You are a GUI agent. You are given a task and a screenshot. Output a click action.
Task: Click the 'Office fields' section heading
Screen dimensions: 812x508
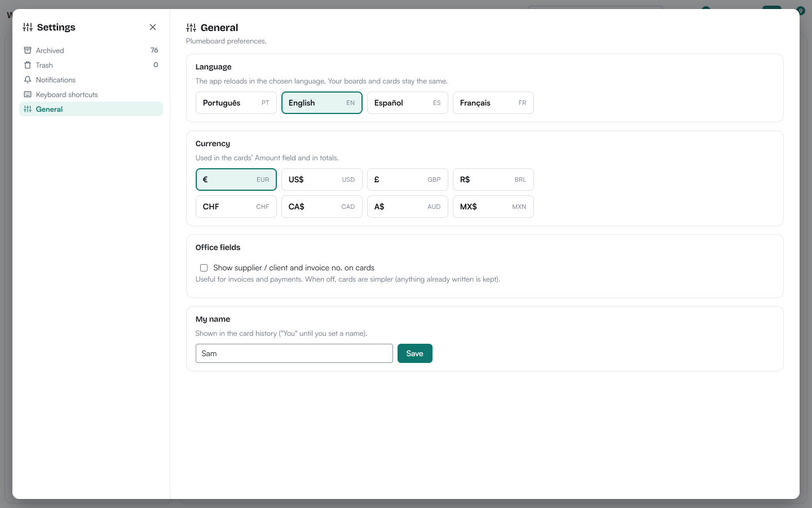coord(218,247)
